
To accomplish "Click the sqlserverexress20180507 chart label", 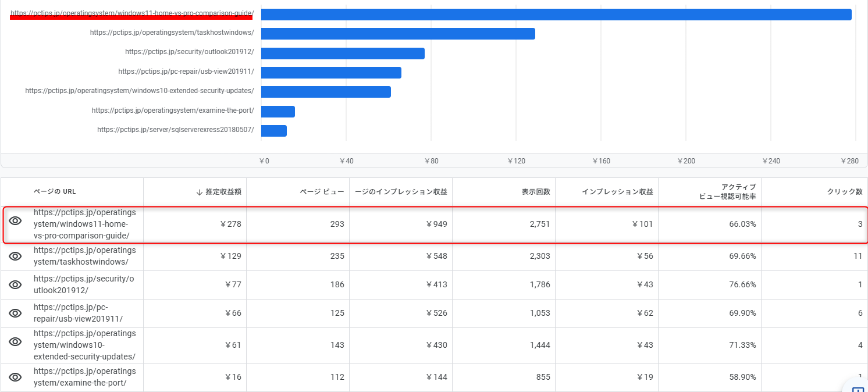I will (x=176, y=130).
